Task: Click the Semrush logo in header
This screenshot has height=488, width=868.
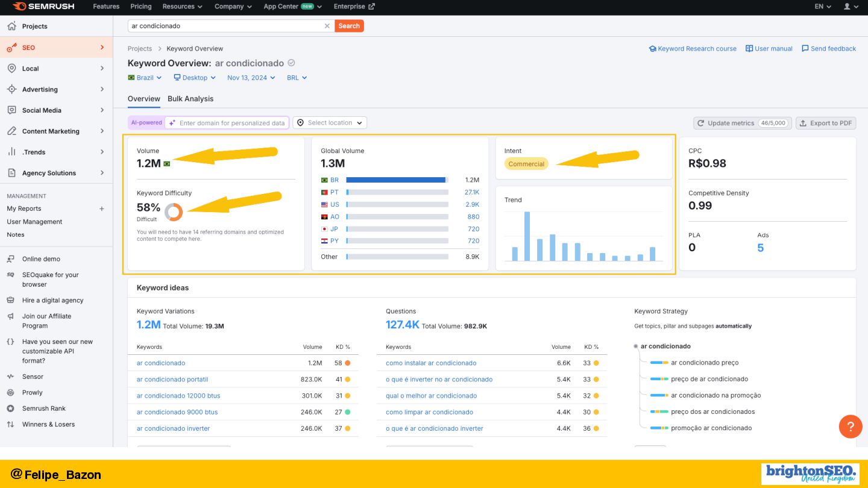Action: tap(43, 7)
